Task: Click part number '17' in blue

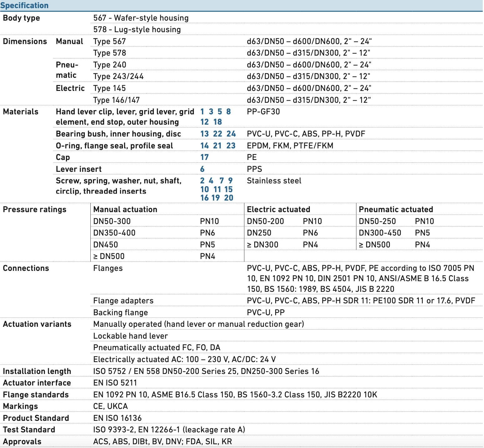Action: pyautogui.click(x=204, y=157)
